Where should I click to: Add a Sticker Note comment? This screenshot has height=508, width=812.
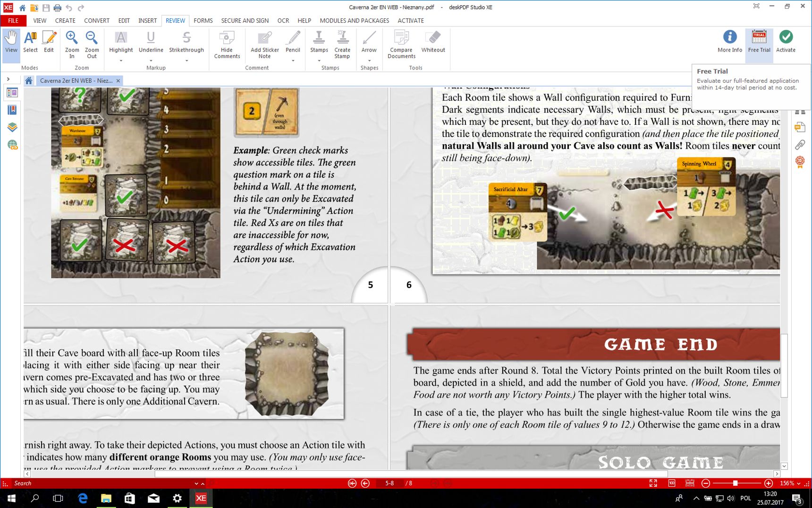click(x=265, y=44)
